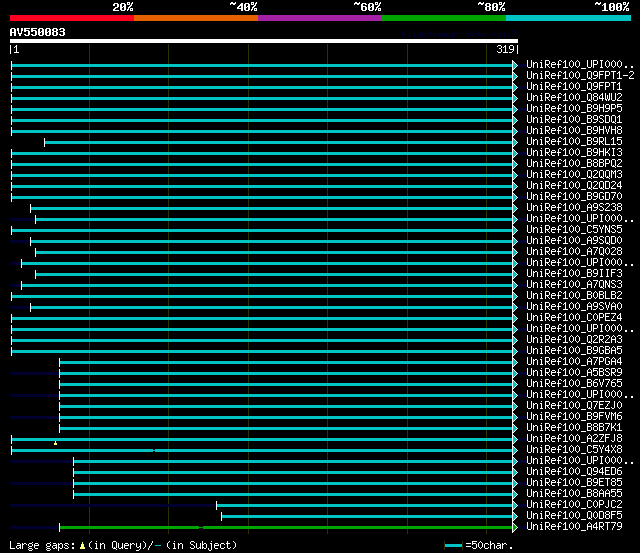Screen dimensions: 640x553
Task: Select the UniRef100_A4RT79 label
Action: [574, 527]
